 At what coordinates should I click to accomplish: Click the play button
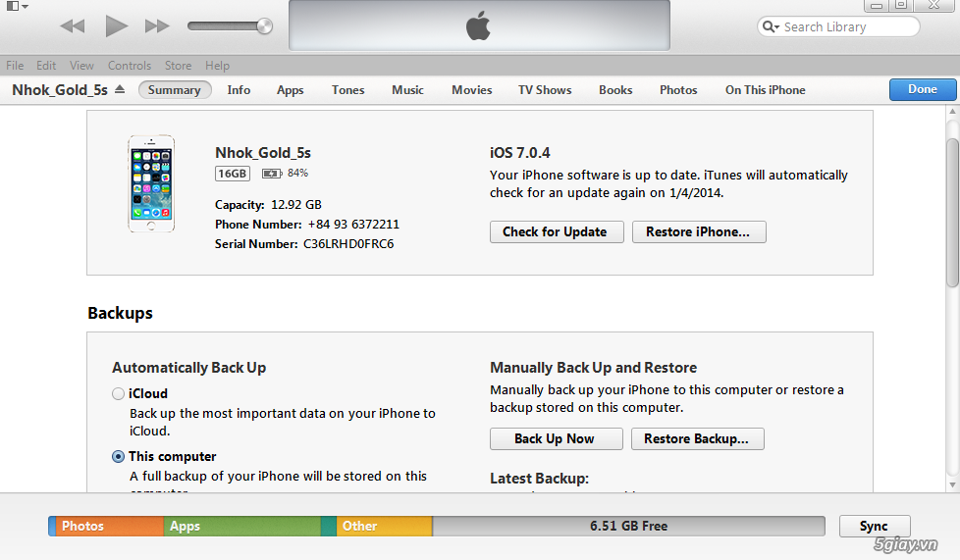point(116,26)
